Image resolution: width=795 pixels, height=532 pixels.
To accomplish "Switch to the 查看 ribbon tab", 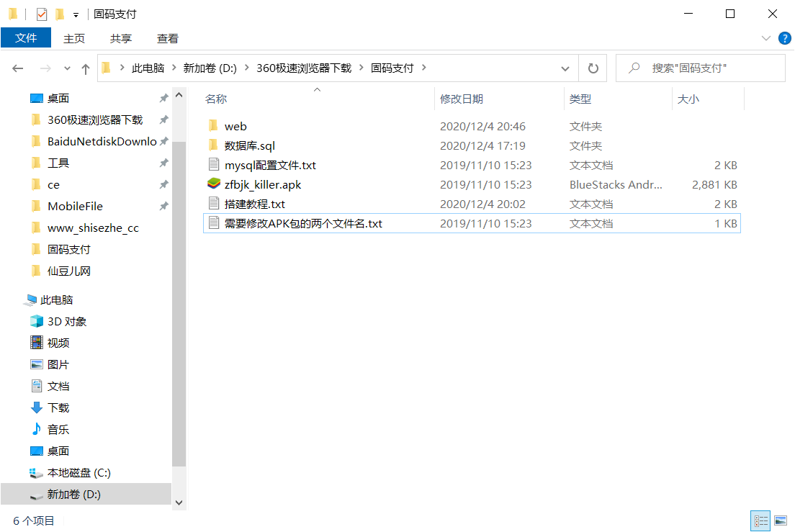I will click(167, 38).
